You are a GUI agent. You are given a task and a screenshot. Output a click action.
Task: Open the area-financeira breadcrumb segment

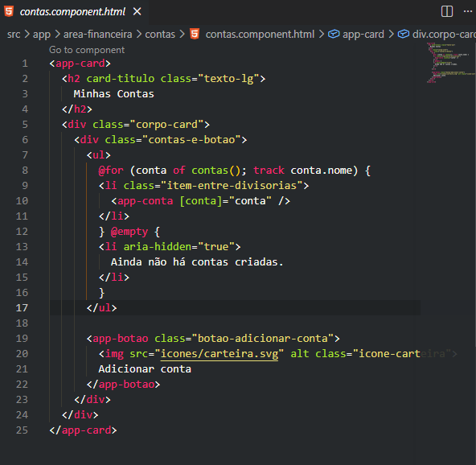[x=98, y=35]
